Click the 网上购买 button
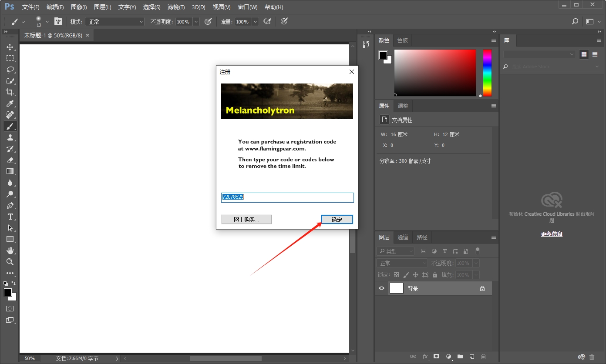Viewport: 606px width, 364px height. (246, 219)
